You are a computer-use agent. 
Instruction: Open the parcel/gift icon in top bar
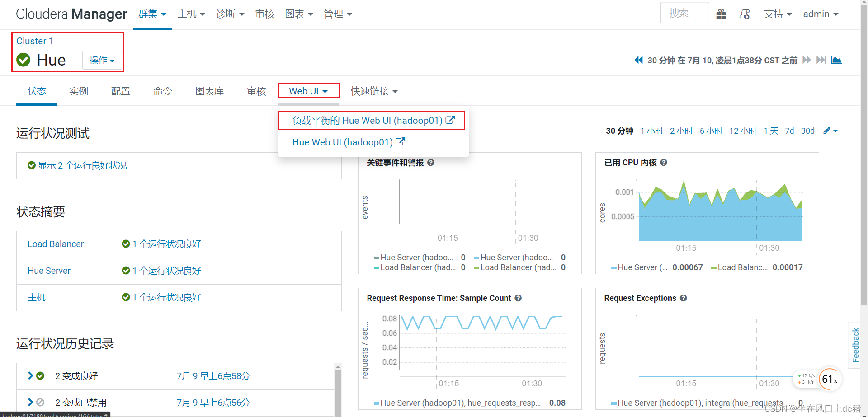click(721, 14)
